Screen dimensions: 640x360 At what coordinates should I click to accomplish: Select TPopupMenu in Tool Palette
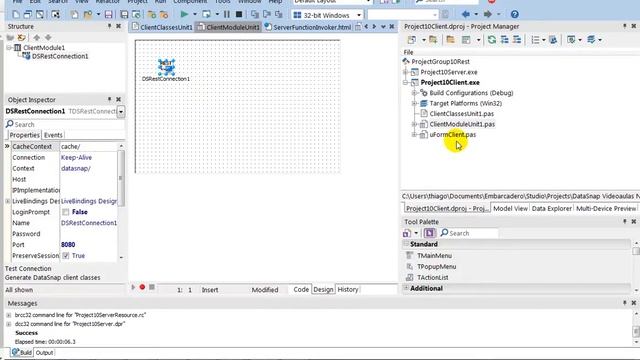pyautogui.click(x=436, y=267)
